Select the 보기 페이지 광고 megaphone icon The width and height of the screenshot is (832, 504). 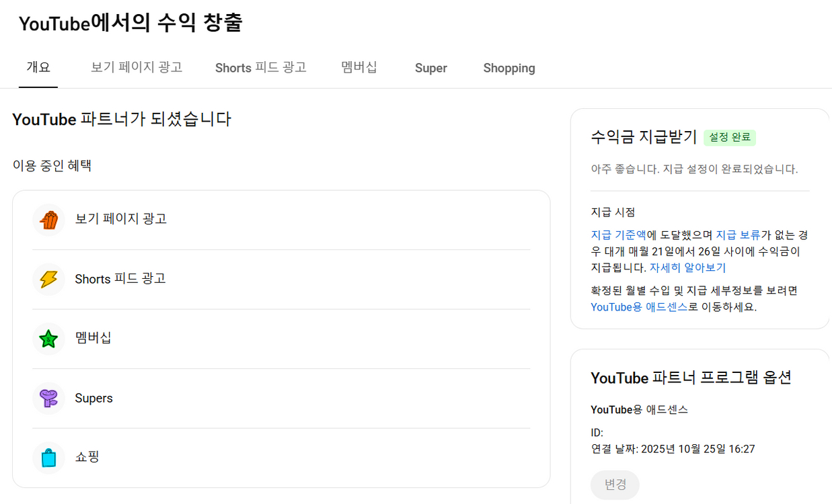pyautogui.click(x=48, y=218)
